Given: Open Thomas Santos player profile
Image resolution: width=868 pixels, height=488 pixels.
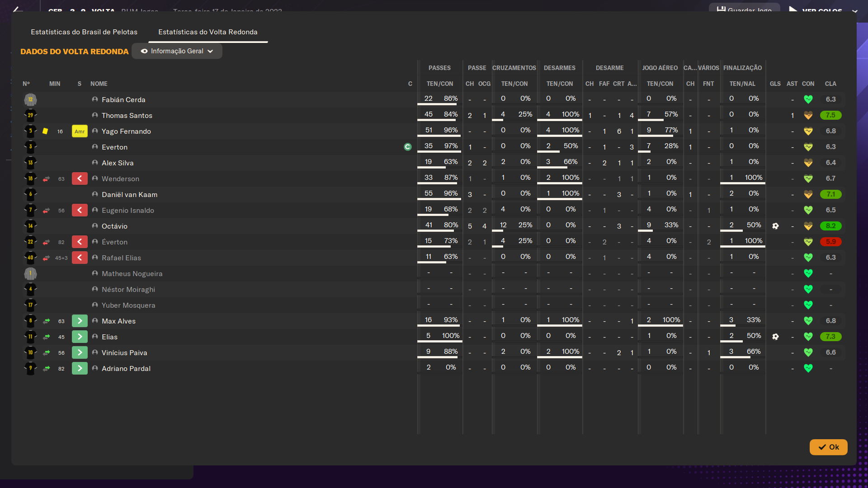Looking at the screenshot, I should (127, 115).
